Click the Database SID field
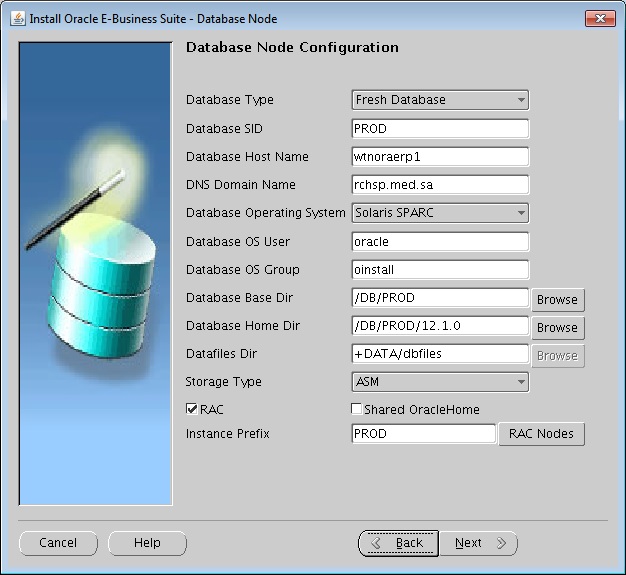Image resolution: width=626 pixels, height=575 pixels. point(440,128)
